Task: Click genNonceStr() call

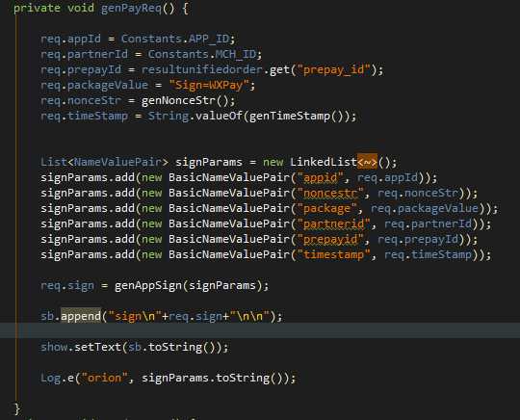Action: tap(185, 100)
